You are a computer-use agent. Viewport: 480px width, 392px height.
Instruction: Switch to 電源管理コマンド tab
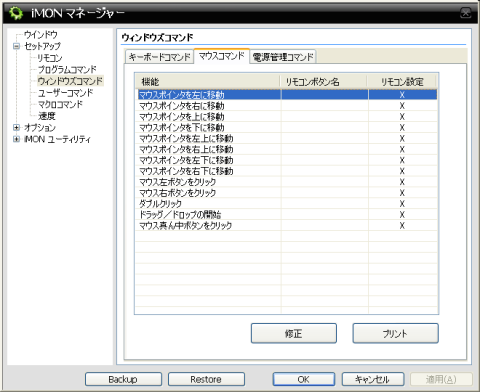click(x=283, y=57)
